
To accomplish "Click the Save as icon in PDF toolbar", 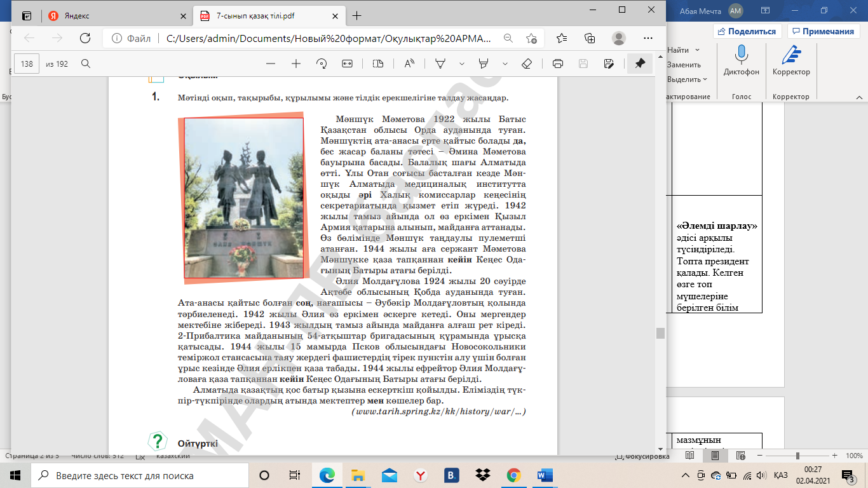I will point(609,64).
